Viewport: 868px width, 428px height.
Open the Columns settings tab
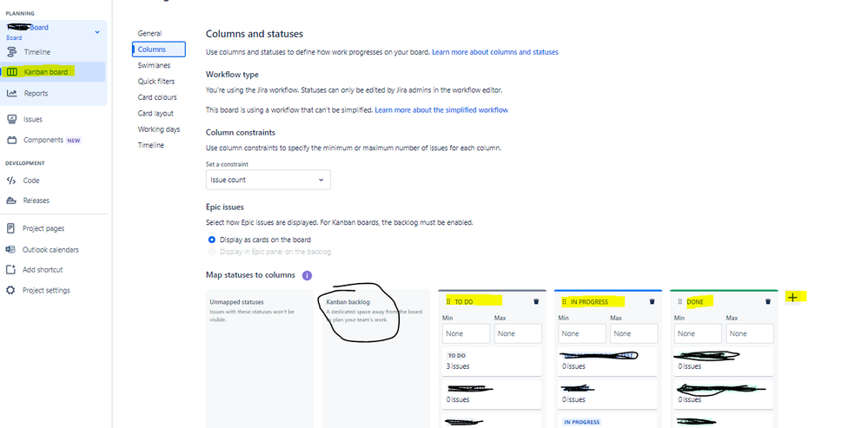pyautogui.click(x=159, y=49)
